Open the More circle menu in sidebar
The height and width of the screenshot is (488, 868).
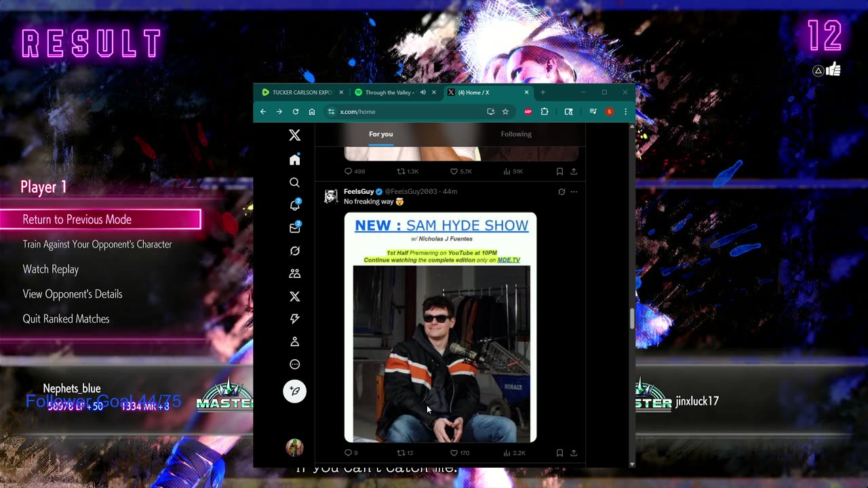coord(294,364)
